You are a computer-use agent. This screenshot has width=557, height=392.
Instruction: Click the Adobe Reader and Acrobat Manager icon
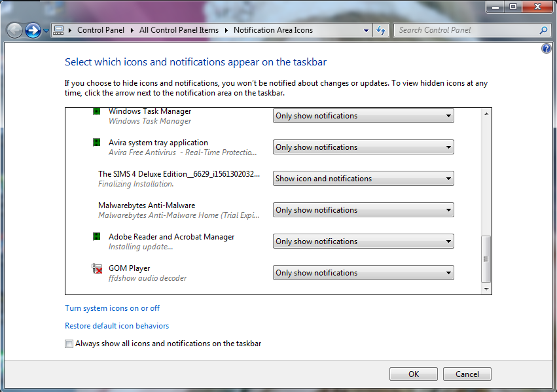point(97,236)
